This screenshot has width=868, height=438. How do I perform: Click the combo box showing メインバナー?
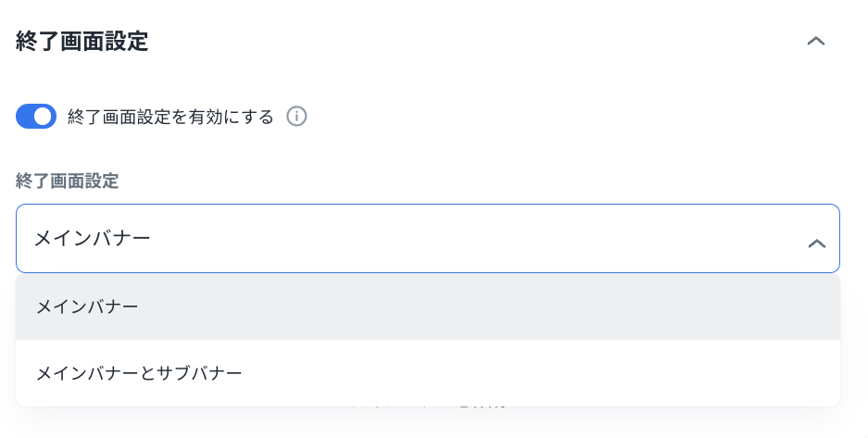point(427,239)
